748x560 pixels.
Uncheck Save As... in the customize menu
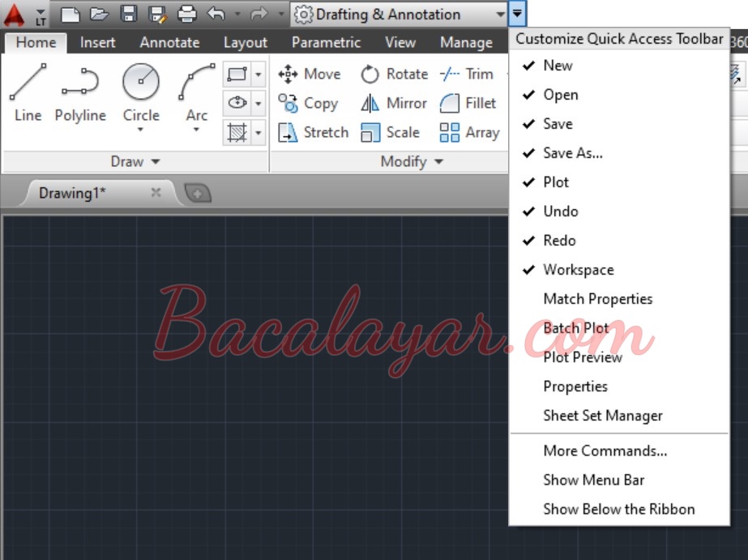point(572,153)
